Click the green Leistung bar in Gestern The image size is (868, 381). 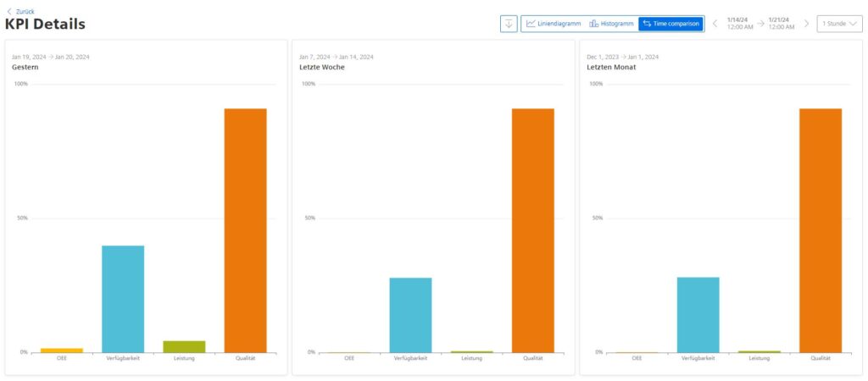pyautogui.click(x=184, y=346)
